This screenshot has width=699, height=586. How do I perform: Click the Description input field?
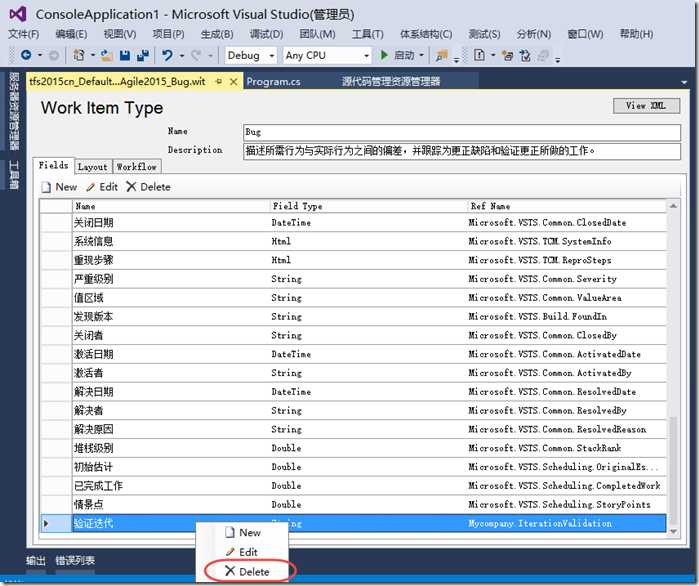(x=462, y=151)
